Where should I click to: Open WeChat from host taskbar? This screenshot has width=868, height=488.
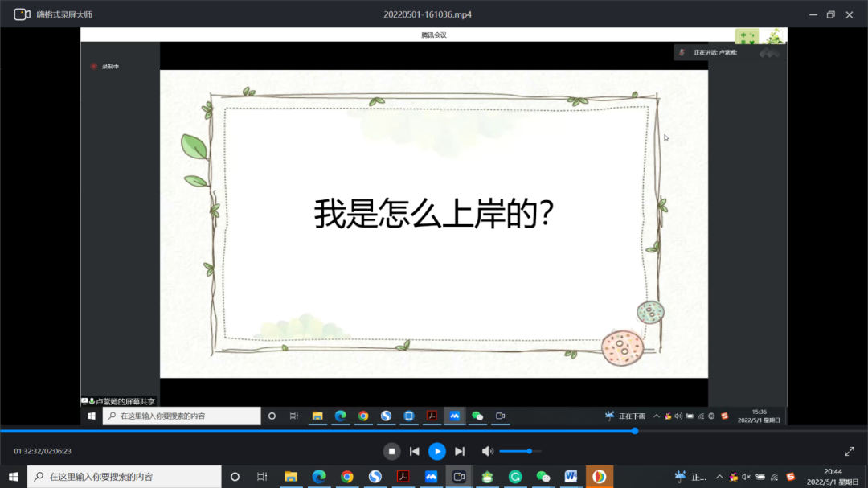point(542,477)
